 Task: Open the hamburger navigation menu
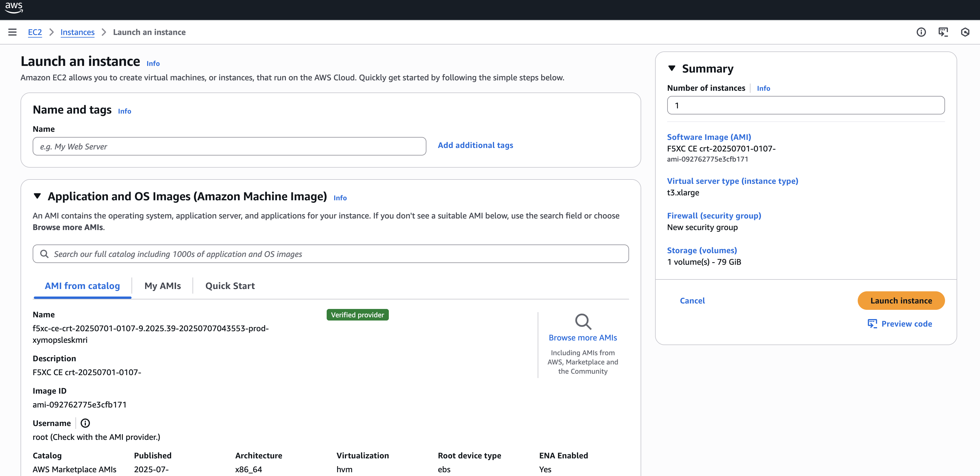12,32
